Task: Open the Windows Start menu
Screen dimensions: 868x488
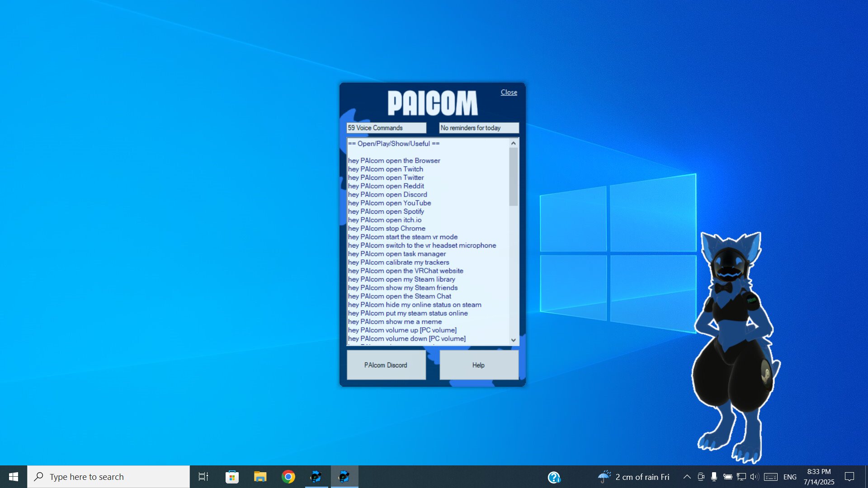Action: 14,477
